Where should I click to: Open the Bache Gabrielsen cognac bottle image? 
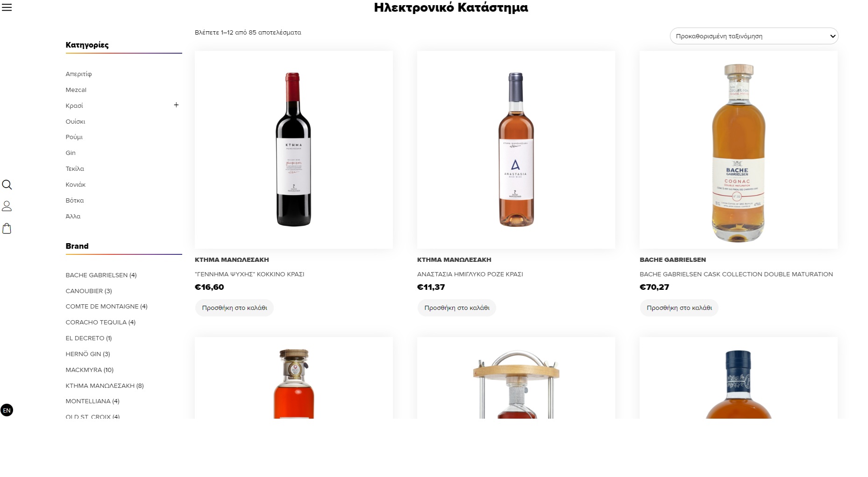pyautogui.click(x=739, y=149)
